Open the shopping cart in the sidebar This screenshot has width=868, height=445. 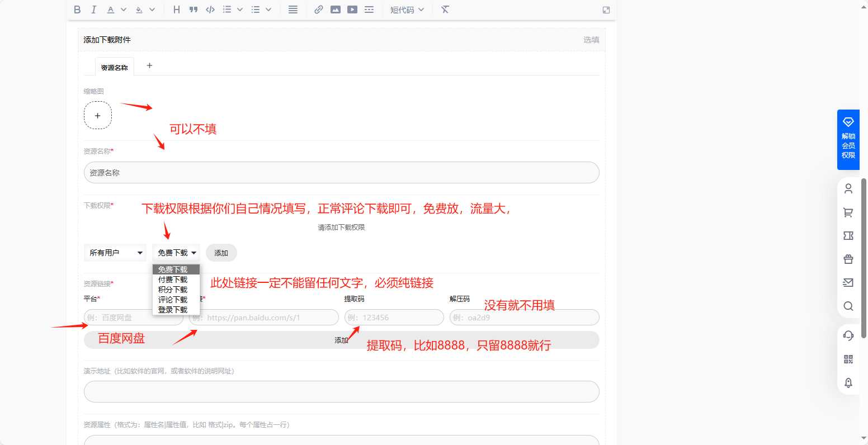click(x=848, y=212)
